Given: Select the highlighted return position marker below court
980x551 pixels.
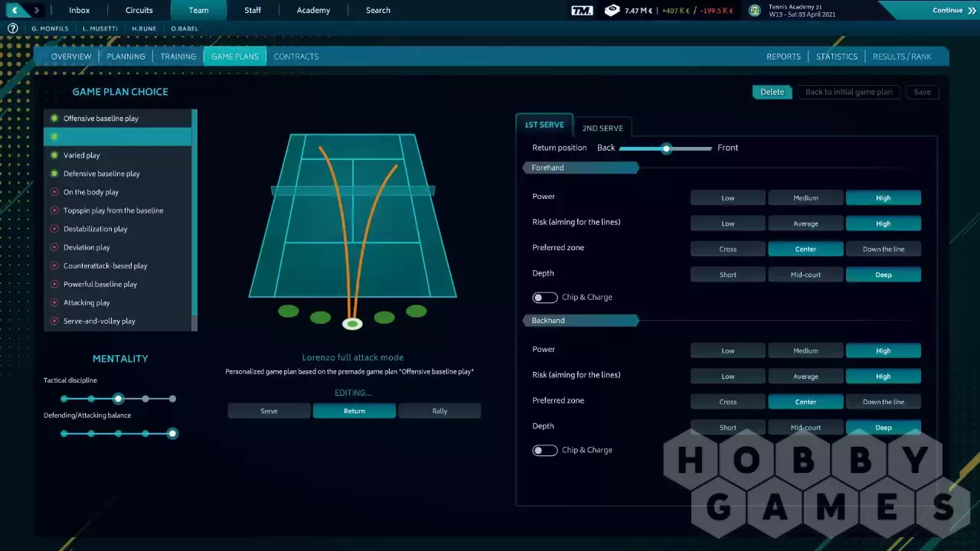Looking at the screenshot, I should 352,324.
